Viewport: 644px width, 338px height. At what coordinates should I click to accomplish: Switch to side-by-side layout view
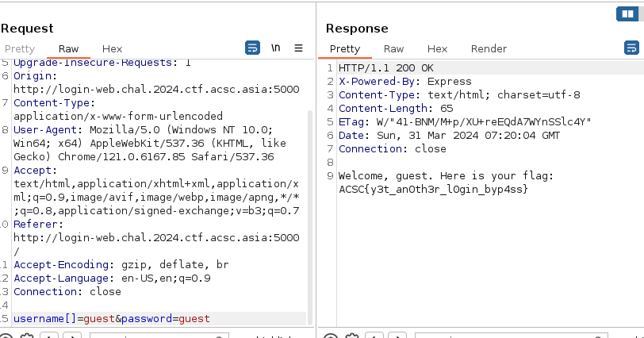pyautogui.click(x=627, y=14)
